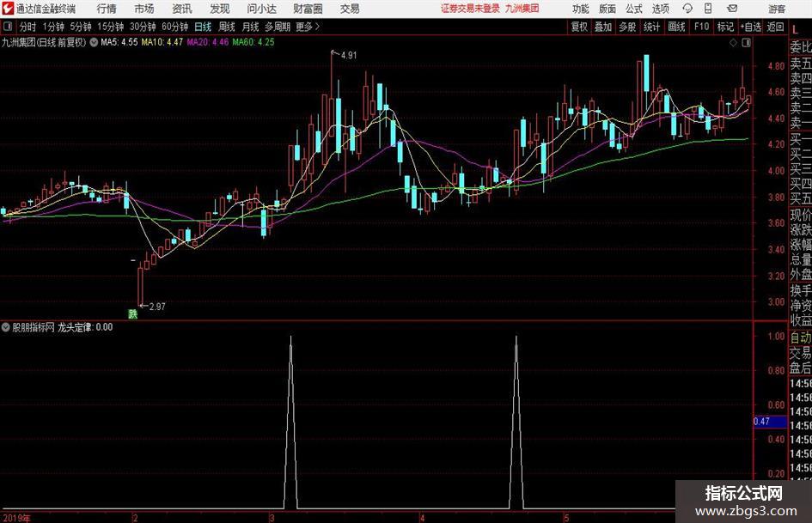The height and width of the screenshot is (523, 812).
Task: Toggle the left sidebar panel icon
Action: tap(7, 27)
